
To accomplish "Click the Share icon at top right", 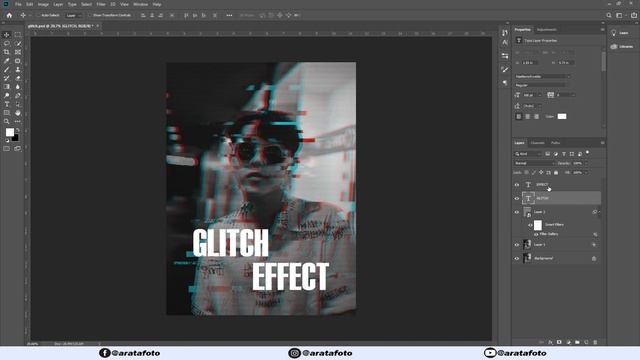I will click(634, 15).
